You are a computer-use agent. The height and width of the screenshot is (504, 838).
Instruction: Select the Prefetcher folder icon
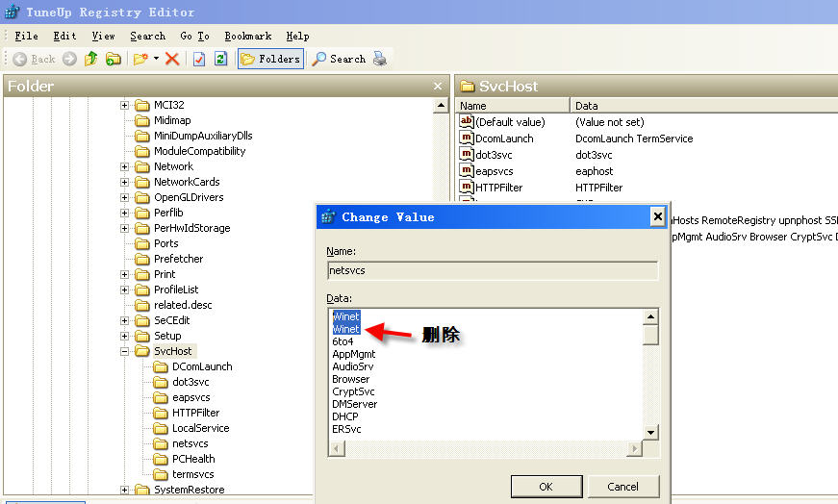point(142,260)
